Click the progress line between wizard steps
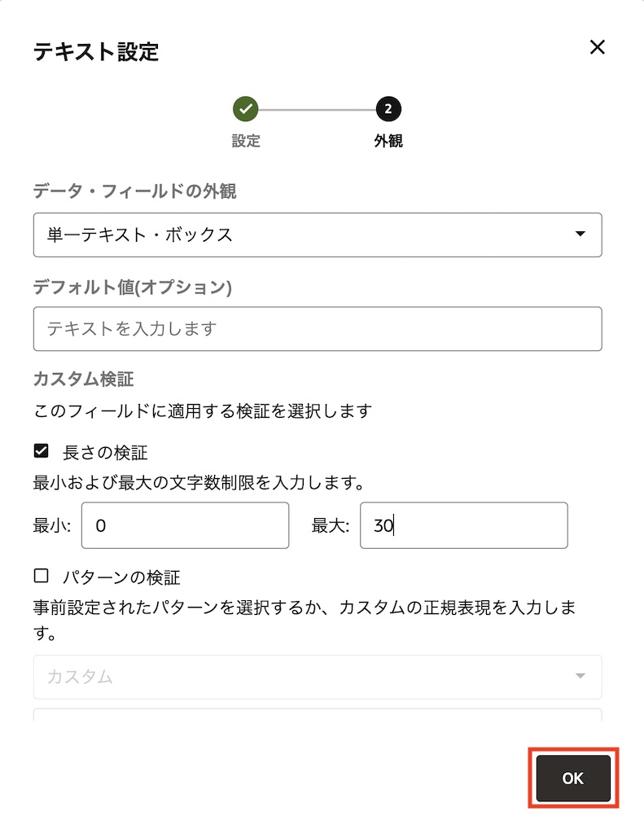The height and width of the screenshot is (834, 644). 317,108
